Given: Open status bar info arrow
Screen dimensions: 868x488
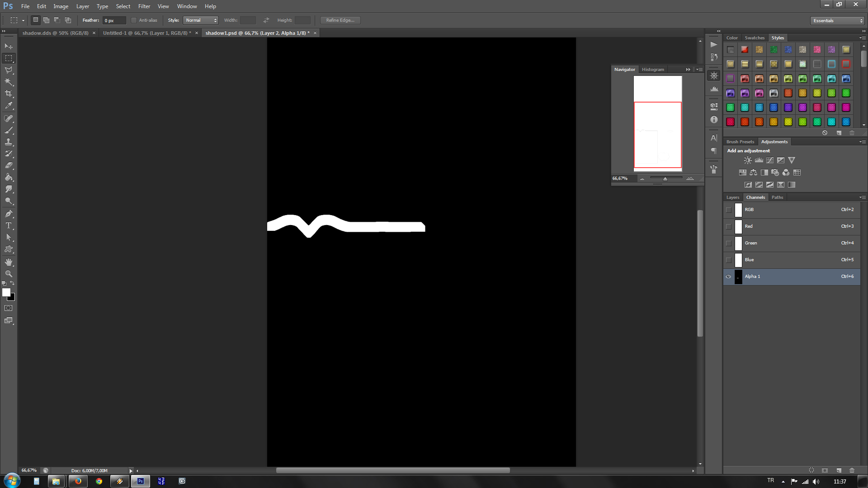Looking at the screenshot, I should [x=131, y=471].
